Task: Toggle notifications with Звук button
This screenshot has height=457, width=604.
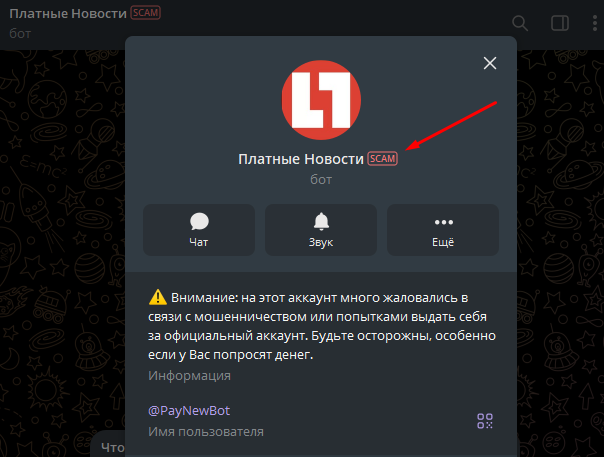Action: coord(321,230)
